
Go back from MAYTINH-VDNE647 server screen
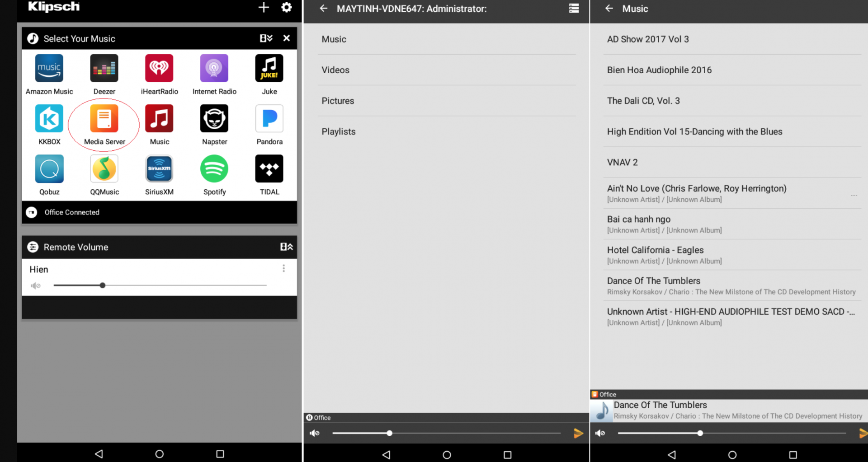click(x=323, y=9)
